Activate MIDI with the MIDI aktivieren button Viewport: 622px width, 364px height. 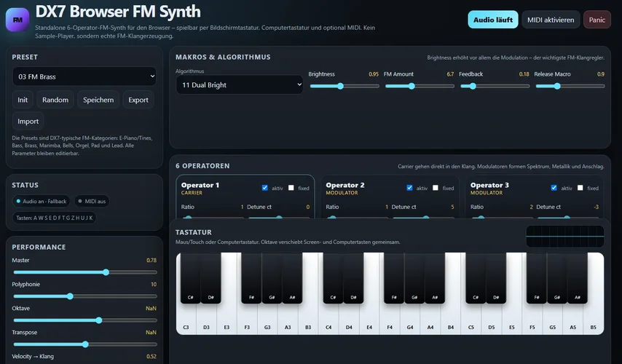pos(551,20)
